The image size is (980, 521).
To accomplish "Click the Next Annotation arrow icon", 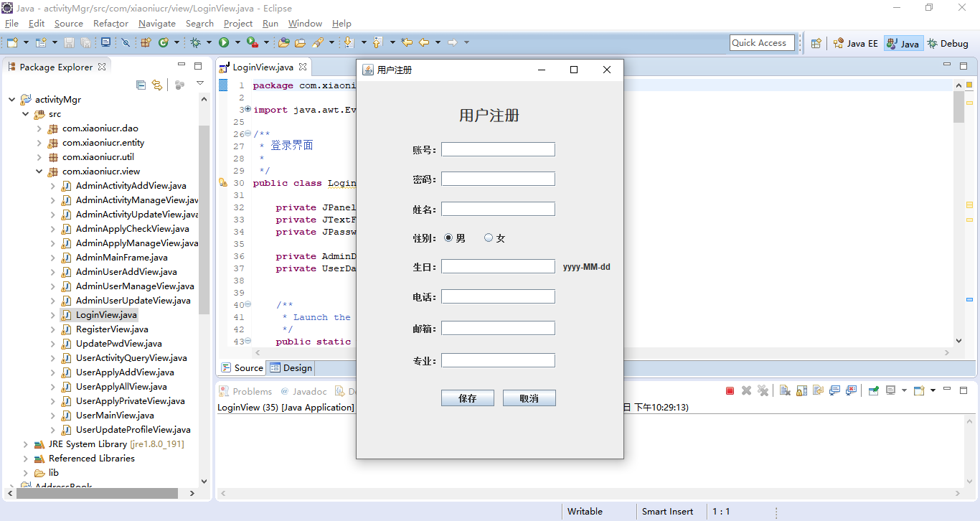I will click(x=349, y=42).
